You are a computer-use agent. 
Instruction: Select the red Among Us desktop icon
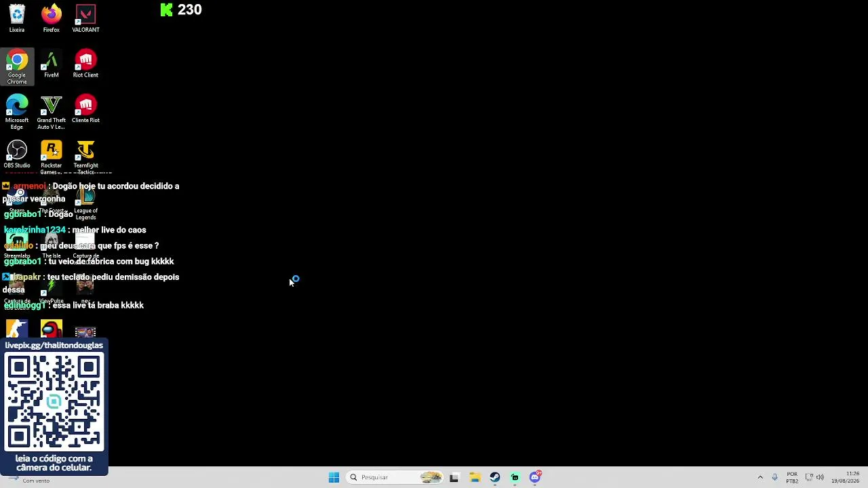pyautogui.click(x=52, y=329)
